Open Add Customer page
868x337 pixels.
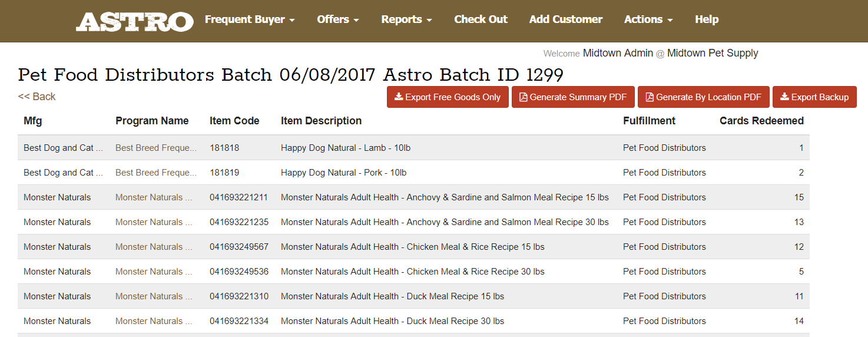566,19
